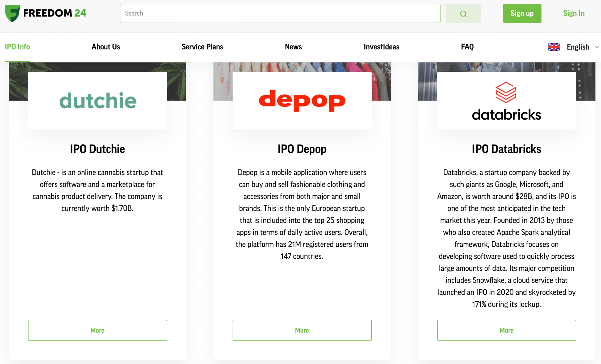Click More under IPO Dutchie

point(97,330)
